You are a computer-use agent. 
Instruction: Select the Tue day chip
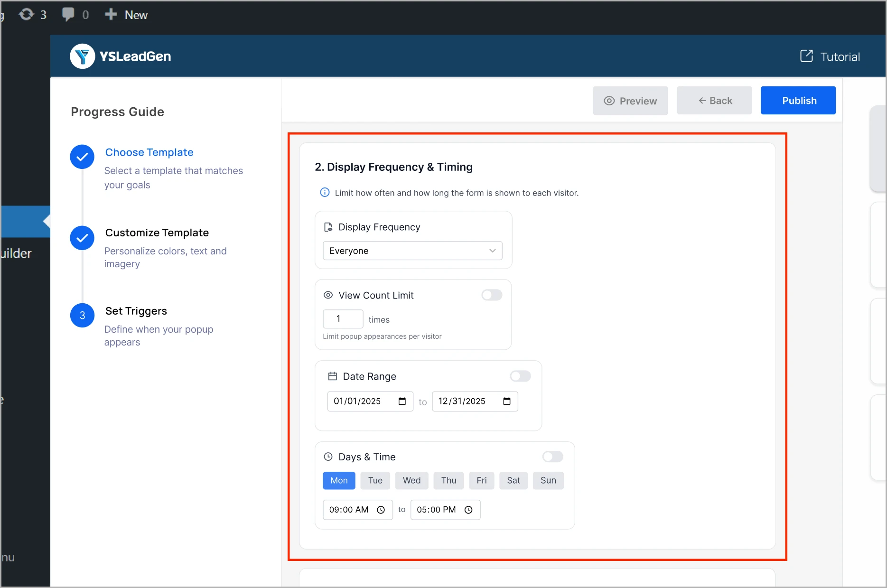coord(375,480)
